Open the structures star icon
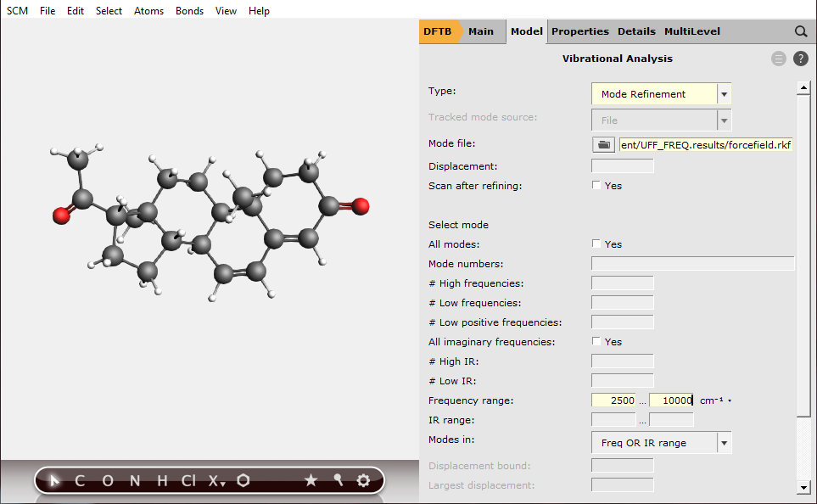817x504 pixels. [311, 480]
